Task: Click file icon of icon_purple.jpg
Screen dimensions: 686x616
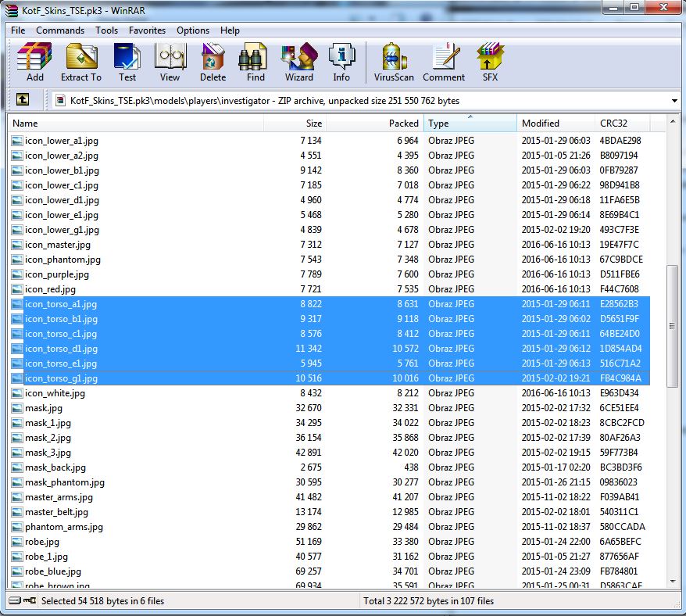Action: click(x=17, y=274)
